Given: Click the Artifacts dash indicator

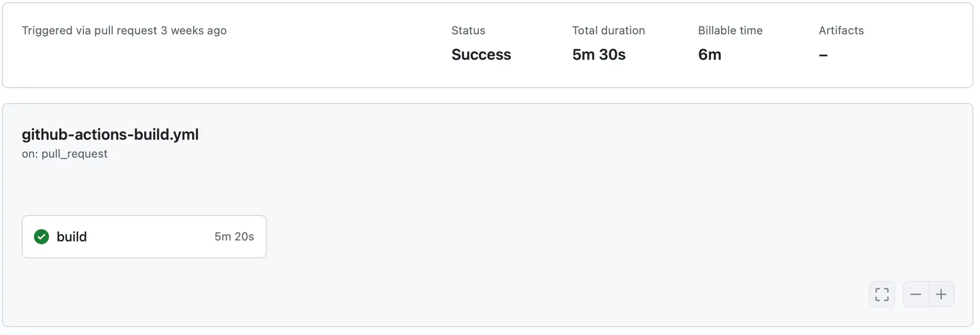Looking at the screenshot, I should click(823, 55).
